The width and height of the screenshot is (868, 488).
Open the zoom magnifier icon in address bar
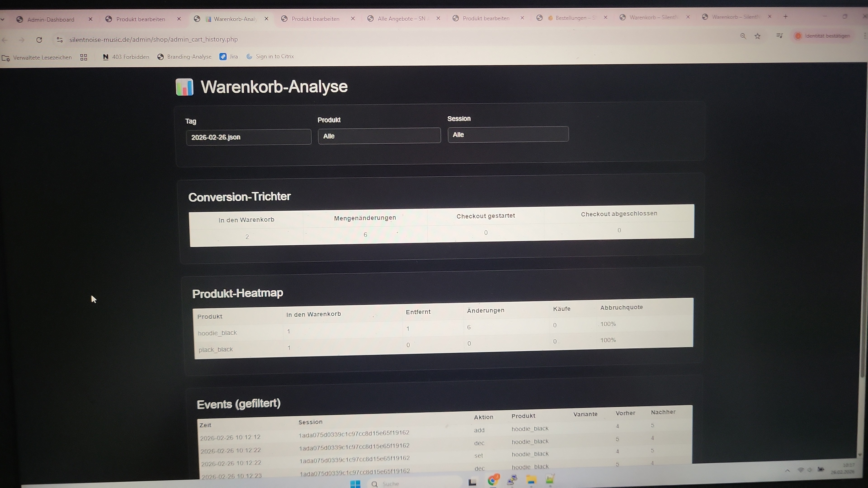[743, 36]
